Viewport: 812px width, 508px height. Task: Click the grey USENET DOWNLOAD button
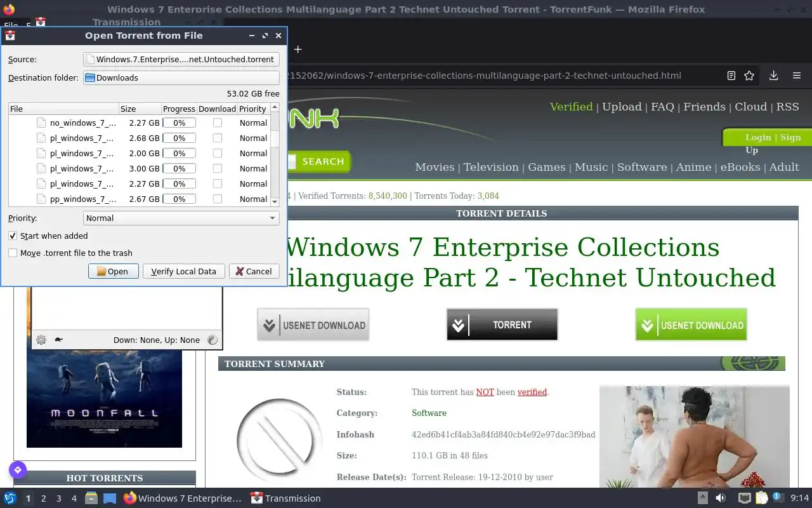[313, 324]
